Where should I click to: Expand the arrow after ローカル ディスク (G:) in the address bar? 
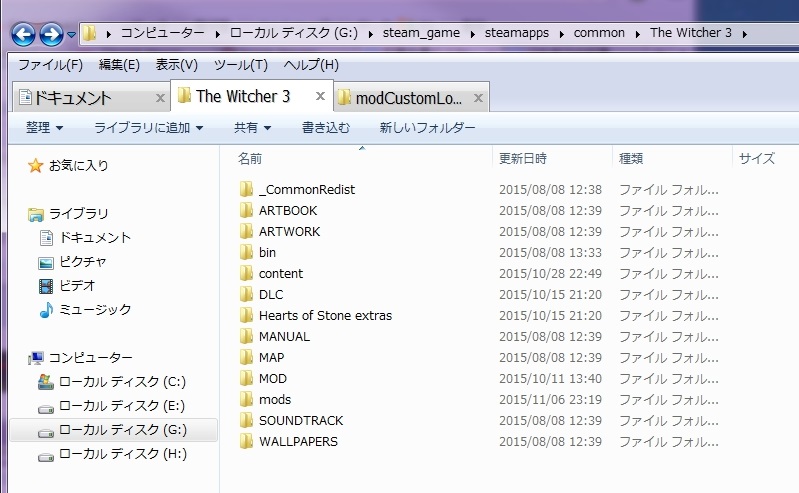370,34
